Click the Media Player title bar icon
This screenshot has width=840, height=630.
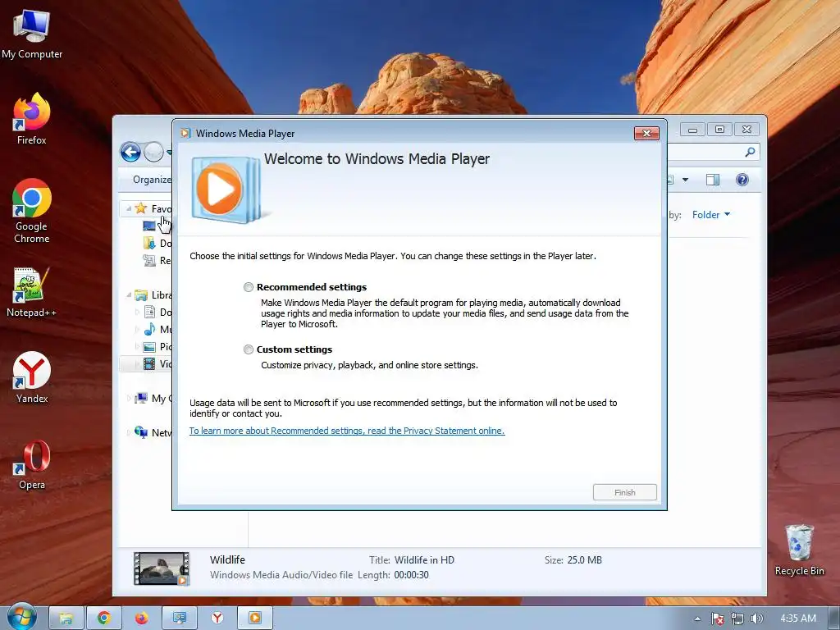tap(185, 133)
